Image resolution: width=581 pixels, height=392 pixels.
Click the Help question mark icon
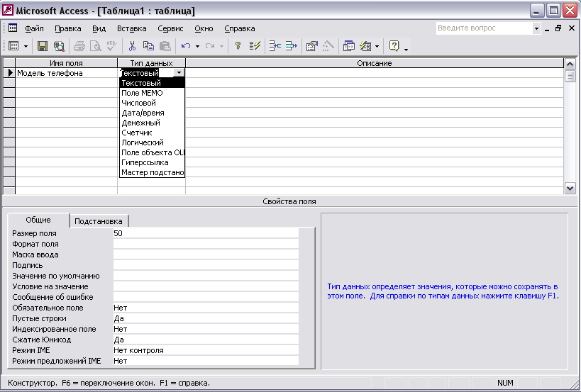point(394,46)
